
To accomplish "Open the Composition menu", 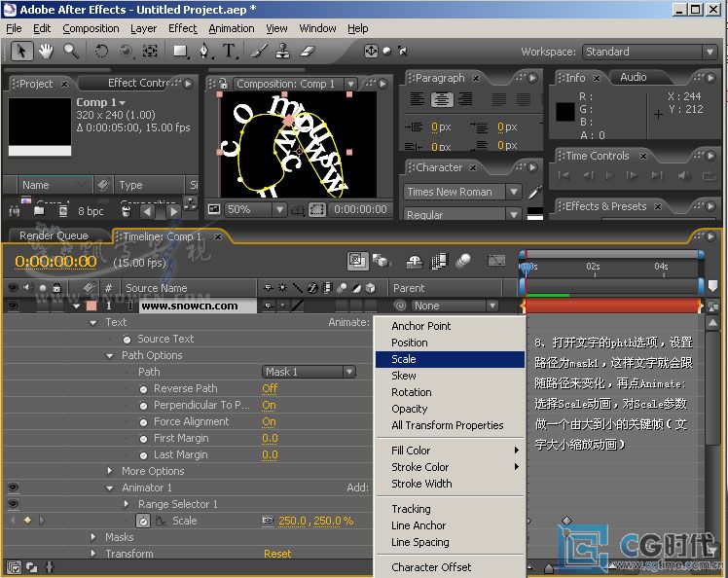I will tap(91, 29).
